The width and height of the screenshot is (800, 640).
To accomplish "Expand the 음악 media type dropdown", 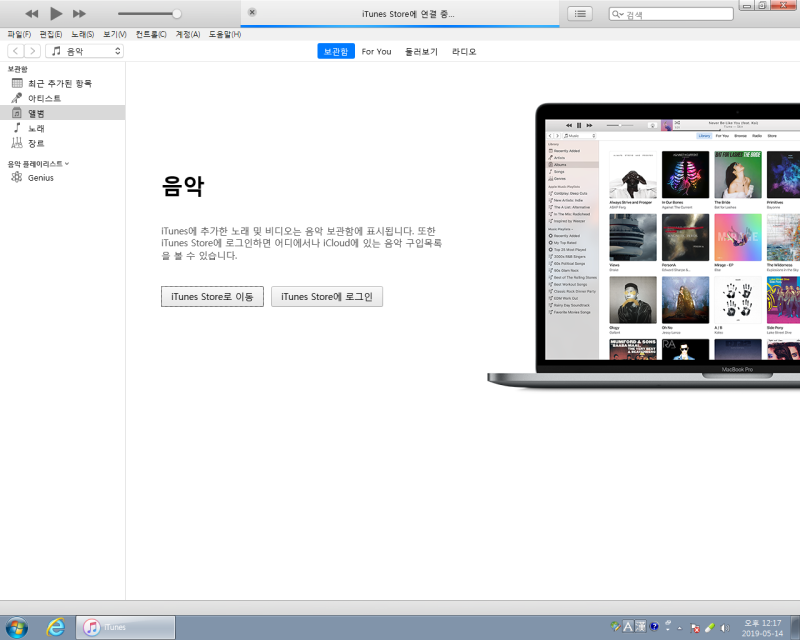I will coord(85,51).
